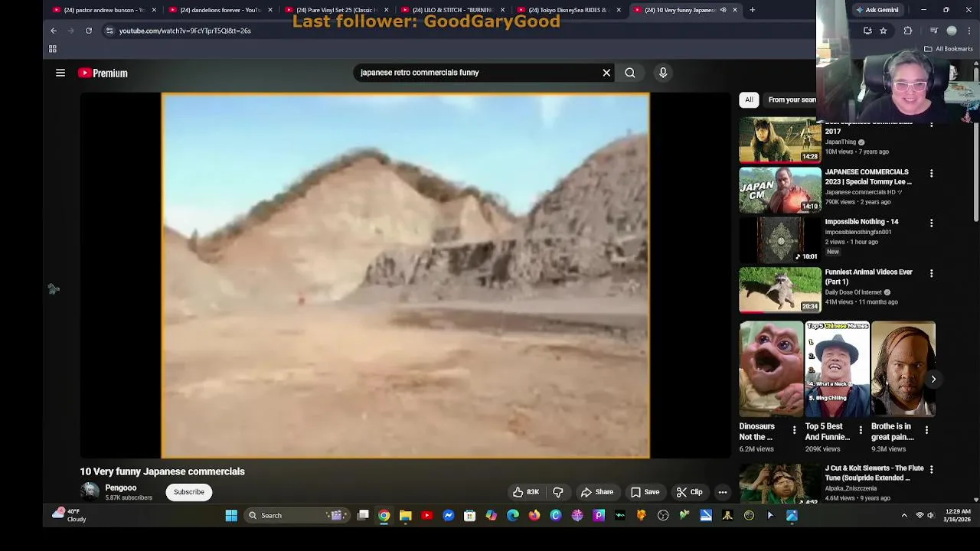This screenshot has height=551, width=980.
Task: Start voice search with the microphone
Action: [663, 73]
